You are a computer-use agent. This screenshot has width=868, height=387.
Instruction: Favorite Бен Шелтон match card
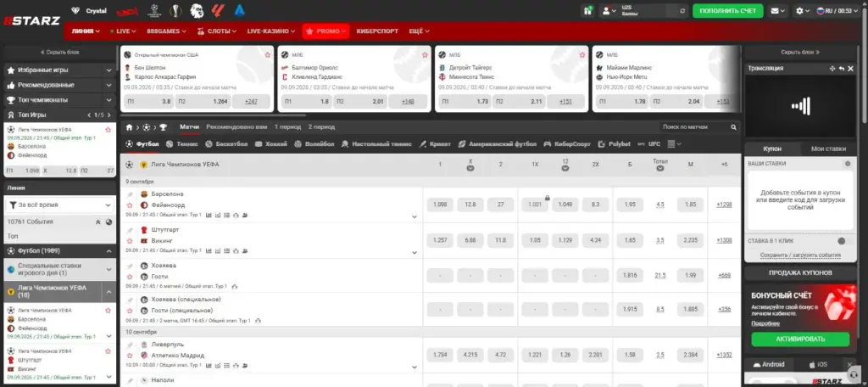pos(268,55)
